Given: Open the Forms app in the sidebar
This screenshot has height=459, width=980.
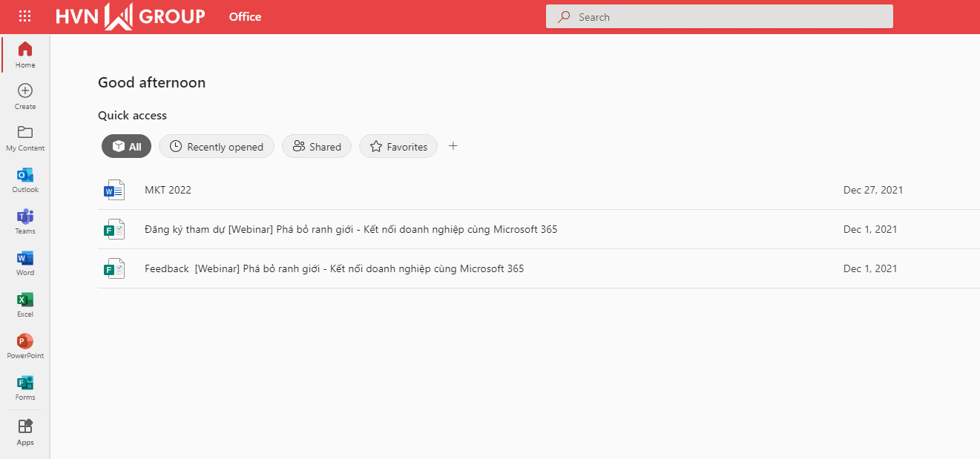Looking at the screenshot, I should click(x=25, y=387).
